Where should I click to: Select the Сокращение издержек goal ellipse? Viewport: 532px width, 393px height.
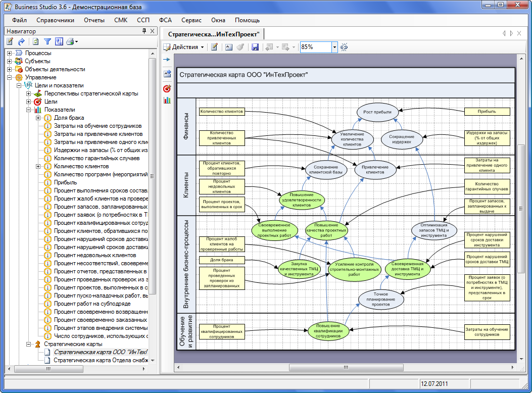coord(402,139)
